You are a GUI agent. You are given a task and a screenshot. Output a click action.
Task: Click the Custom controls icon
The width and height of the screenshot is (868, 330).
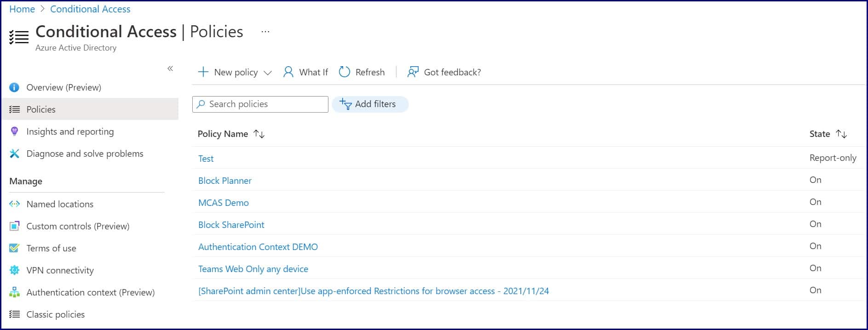(15, 226)
